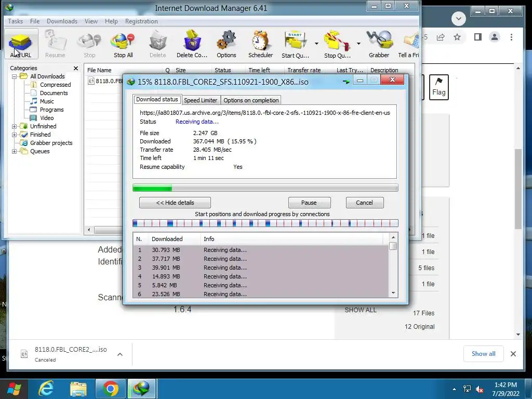
Task: Click the Delete Completed toolbar icon
Action: tap(192, 44)
